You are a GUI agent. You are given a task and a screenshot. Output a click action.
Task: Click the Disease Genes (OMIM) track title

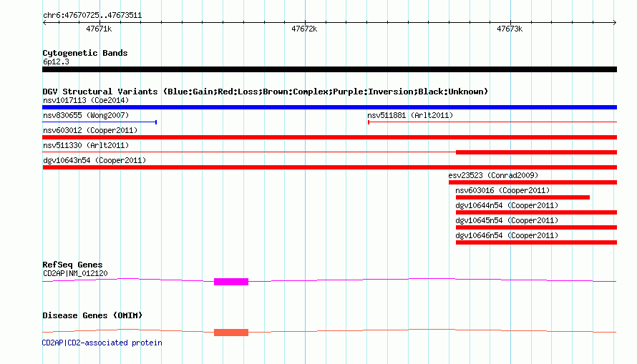coord(92,315)
